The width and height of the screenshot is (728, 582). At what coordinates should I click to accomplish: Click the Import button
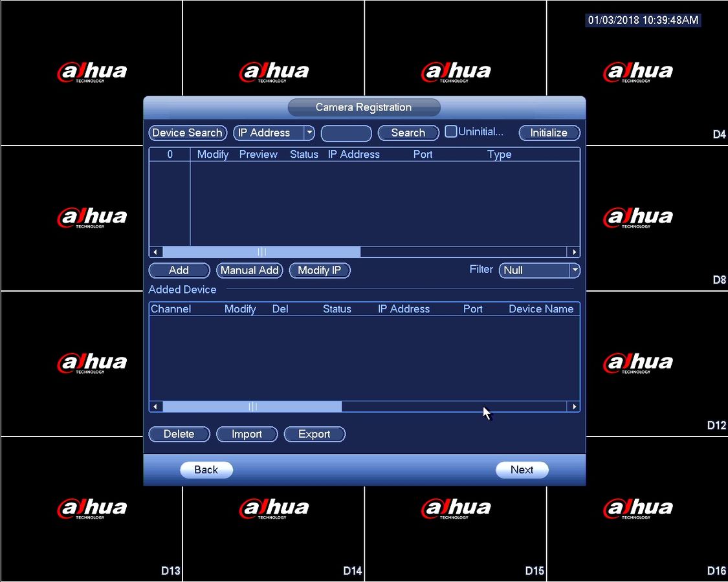click(x=247, y=434)
